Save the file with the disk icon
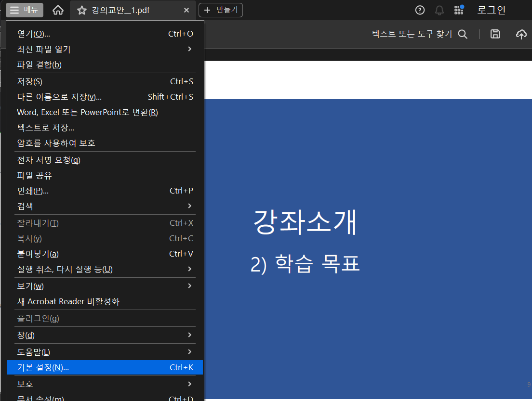 [x=495, y=34]
